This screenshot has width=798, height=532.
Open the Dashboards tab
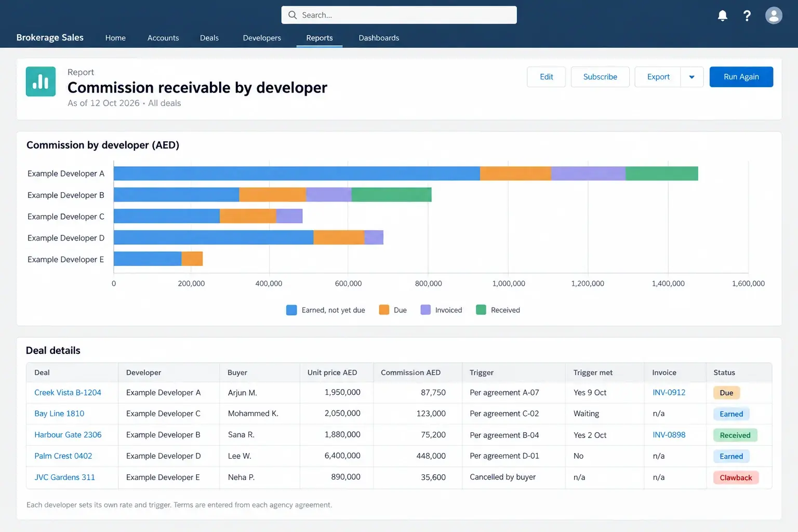pos(379,38)
